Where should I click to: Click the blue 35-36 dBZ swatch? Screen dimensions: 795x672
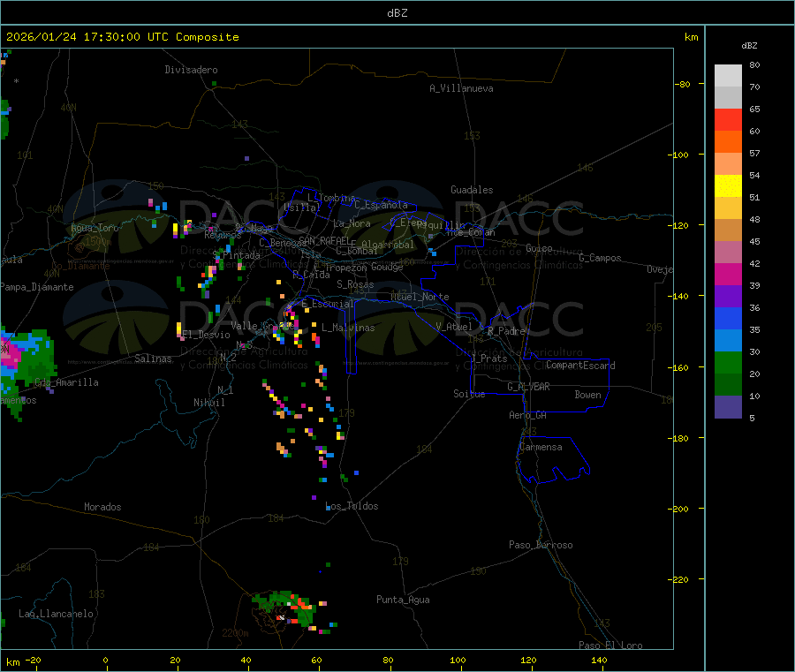tap(728, 318)
